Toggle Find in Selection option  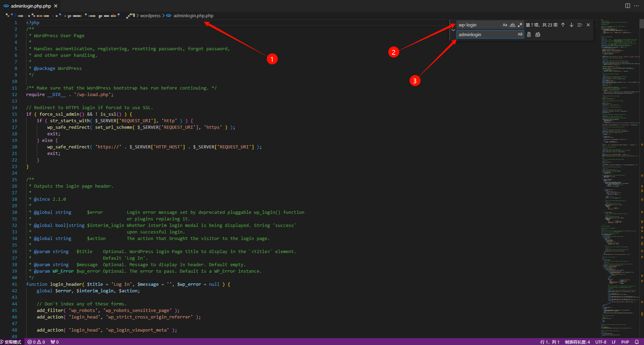click(x=580, y=25)
